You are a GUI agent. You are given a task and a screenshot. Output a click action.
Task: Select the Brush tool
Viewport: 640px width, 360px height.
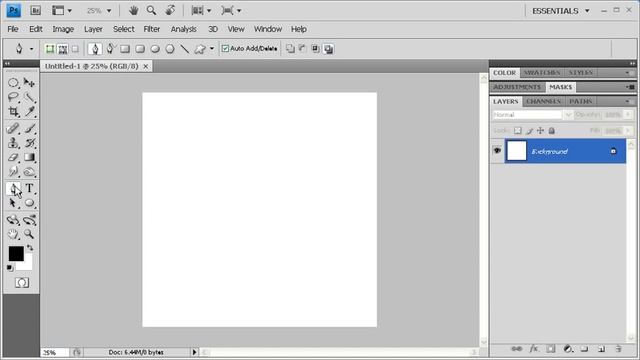pos(29,128)
